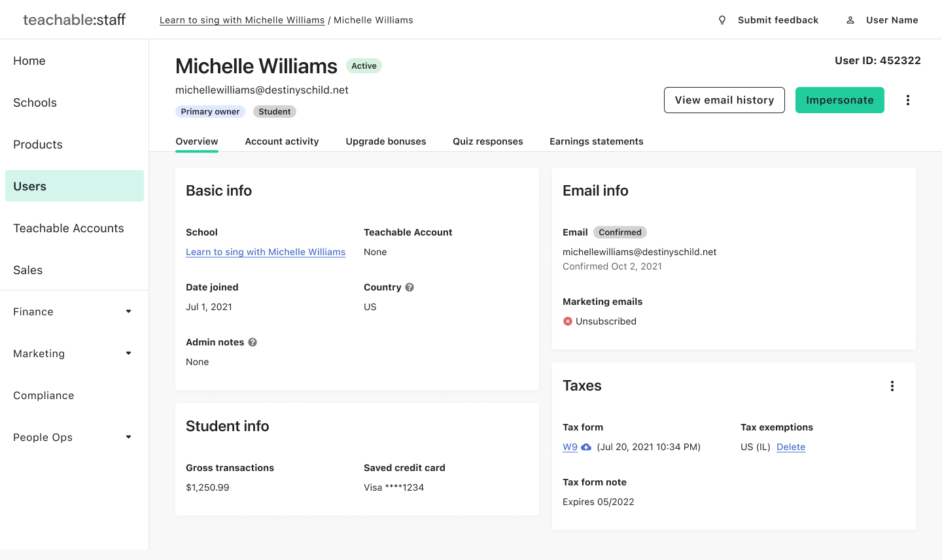Open the User Name account menu

[892, 20]
